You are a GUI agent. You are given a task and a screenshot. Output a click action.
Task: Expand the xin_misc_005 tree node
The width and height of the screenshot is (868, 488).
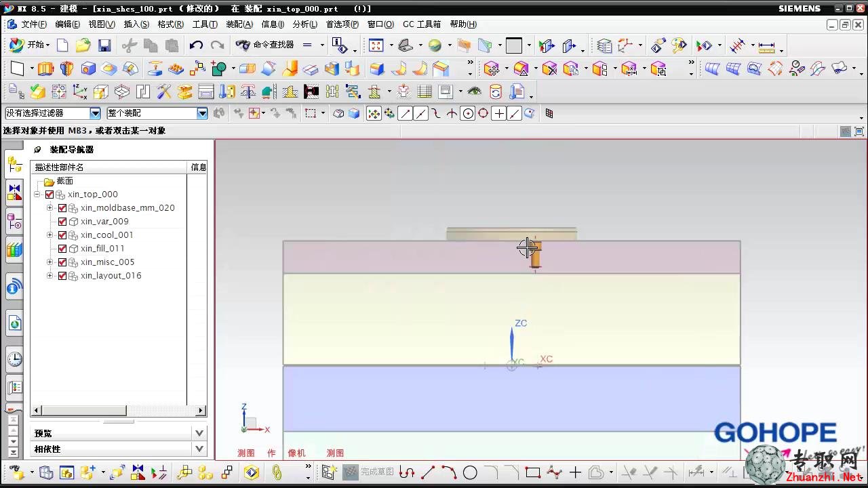(x=50, y=262)
